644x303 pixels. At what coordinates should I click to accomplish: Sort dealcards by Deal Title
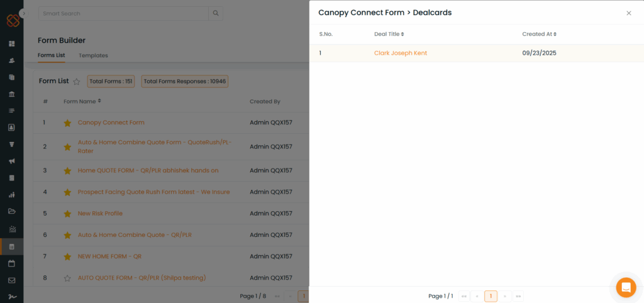(x=389, y=34)
